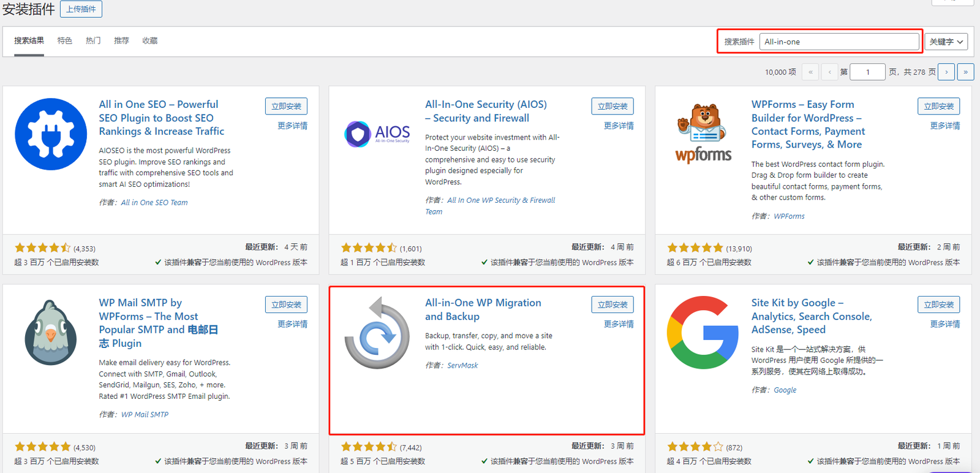This screenshot has height=473, width=980.
Task: Install All-In-One Security (AIOS) plugin
Action: [612, 106]
